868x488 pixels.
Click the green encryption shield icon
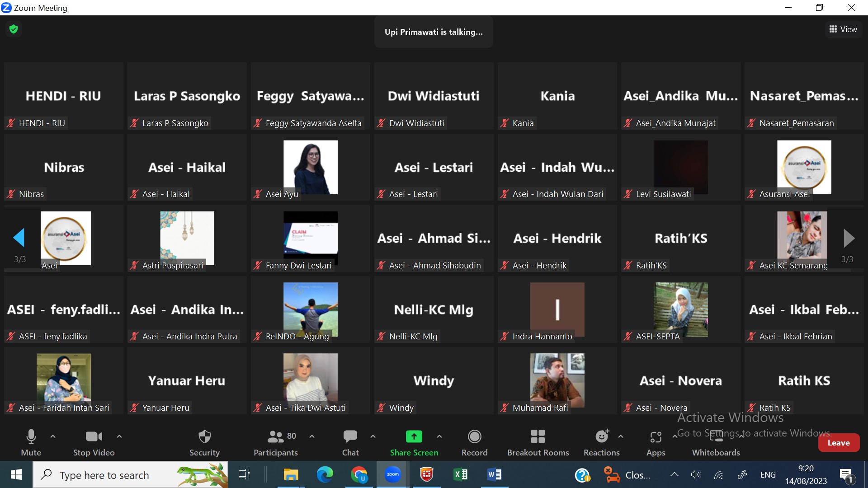[14, 29]
